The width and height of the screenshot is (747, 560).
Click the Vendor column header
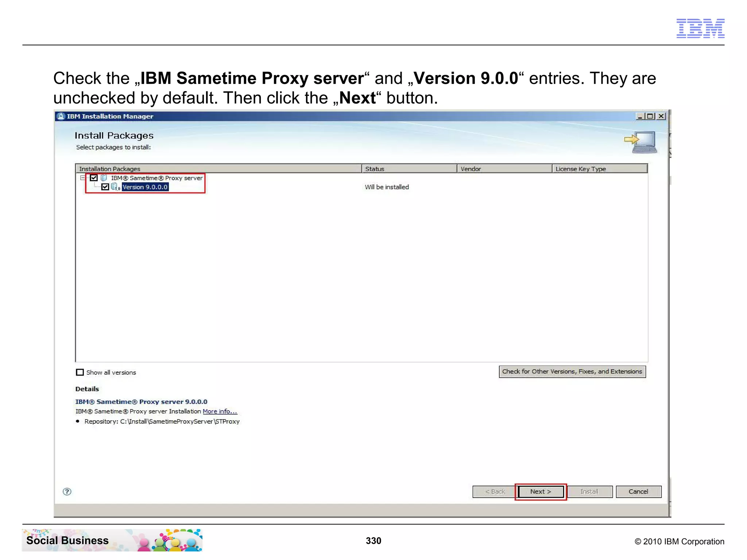(504, 168)
